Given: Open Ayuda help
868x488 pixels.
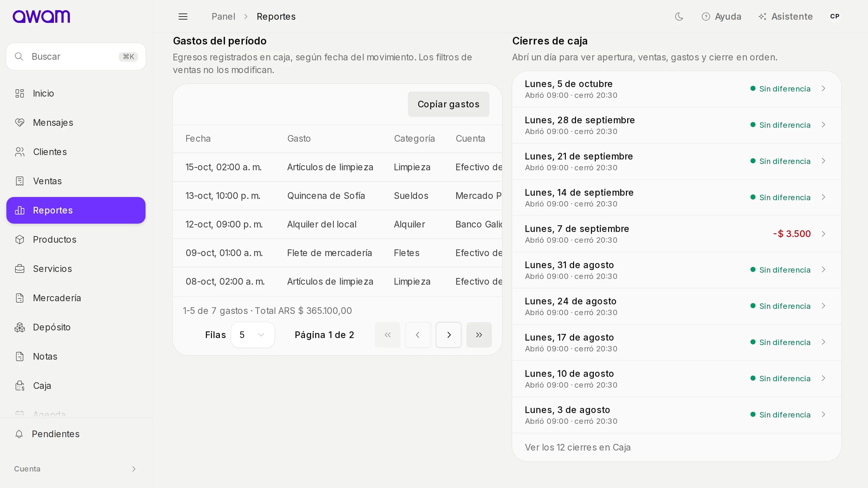Looking at the screenshot, I should click(721, 17).
